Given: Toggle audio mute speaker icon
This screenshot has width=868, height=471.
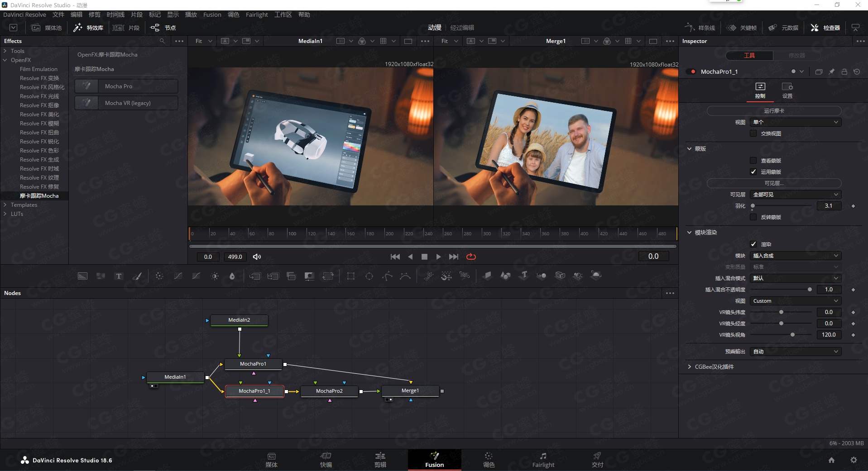Looking at the screenshot, I should click(x=257, y=257).
